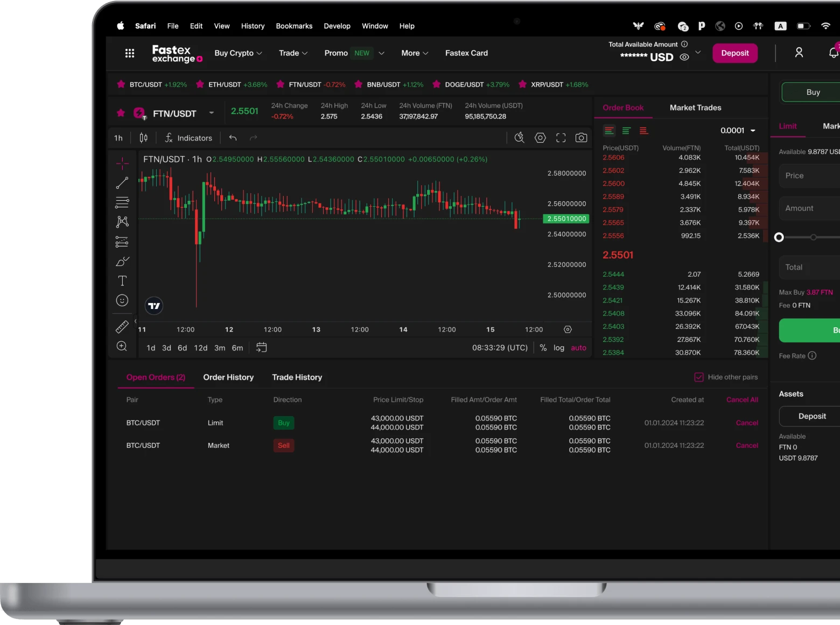Click the pink Deposit button in header
This screenshot has width=840, height=625.
pos(735,53)
